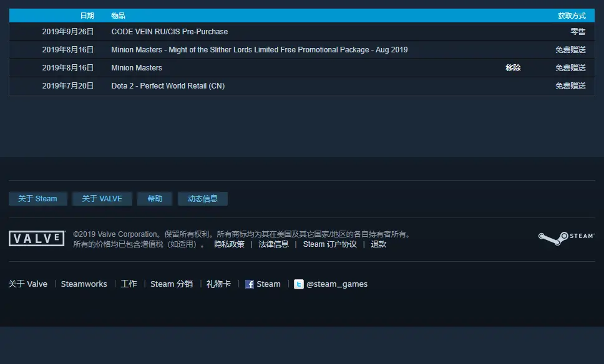This screenshot has height=364, width=604.
Task: Click the 获取方式 column header
Action: (572, 16)
